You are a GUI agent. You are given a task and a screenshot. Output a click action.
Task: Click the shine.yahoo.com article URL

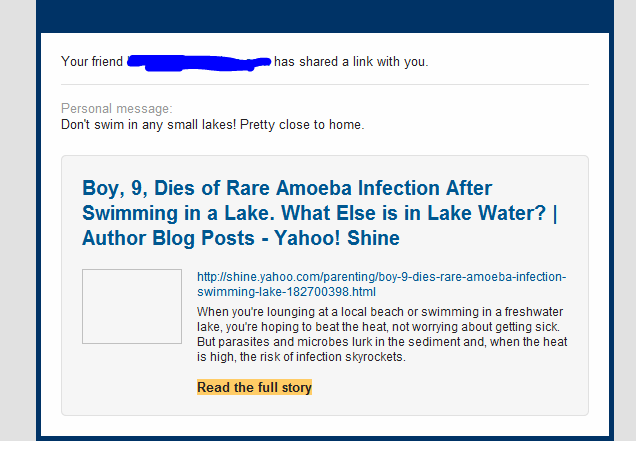[x=381, y=277]
